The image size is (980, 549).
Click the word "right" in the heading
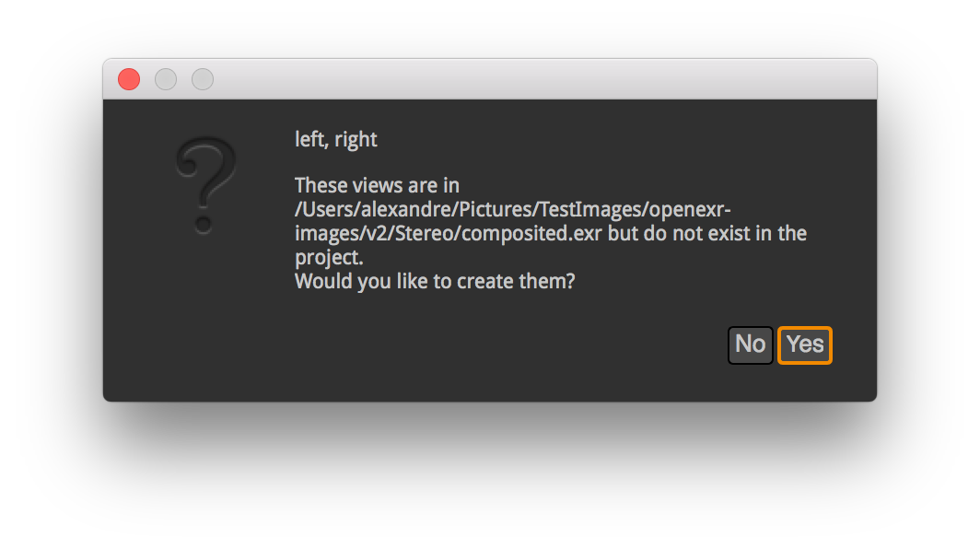coord(356,140)
